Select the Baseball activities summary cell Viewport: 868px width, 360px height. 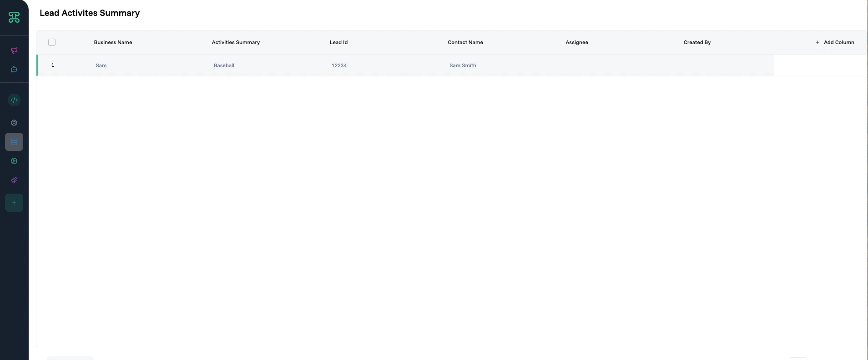[x=224, y=65]
